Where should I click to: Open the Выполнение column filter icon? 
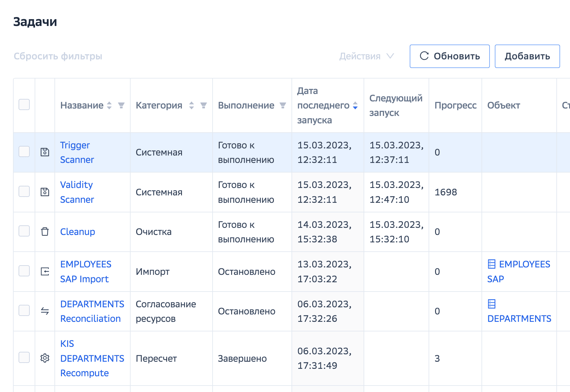283,105
